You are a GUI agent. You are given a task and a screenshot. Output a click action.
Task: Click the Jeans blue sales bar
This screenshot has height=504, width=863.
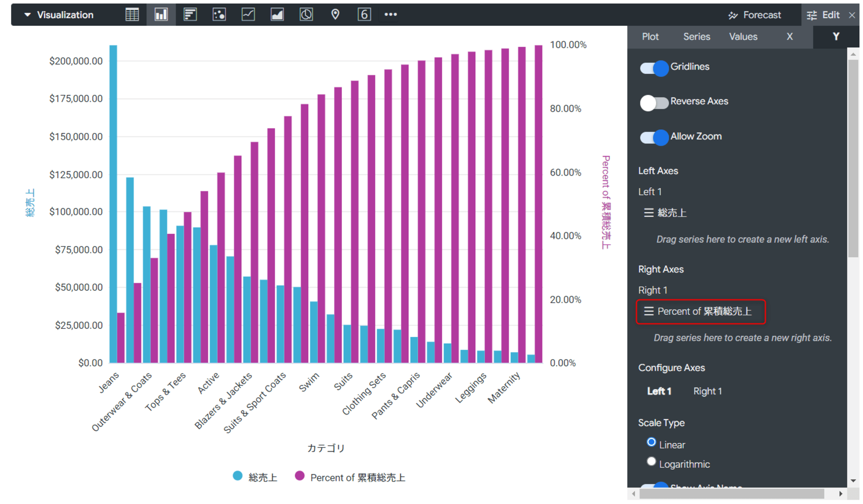click(x=113, y=204)
